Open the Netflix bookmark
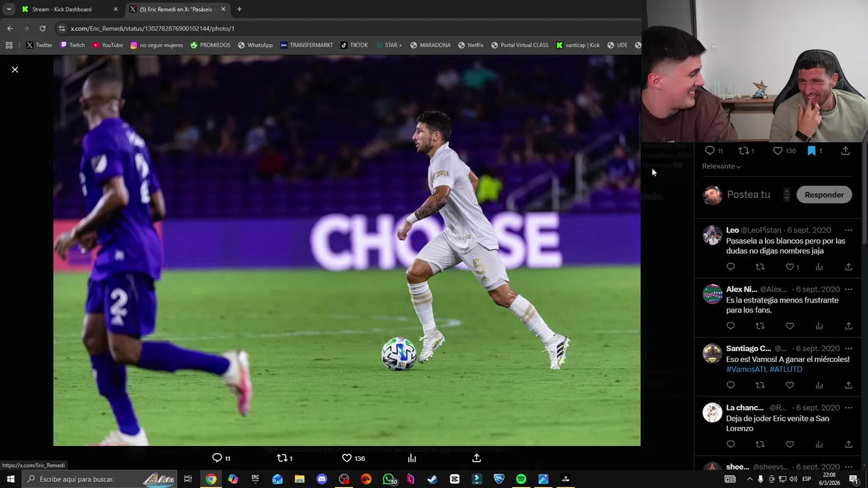This screenshot has height=488, width=868. tap(471, 45)
